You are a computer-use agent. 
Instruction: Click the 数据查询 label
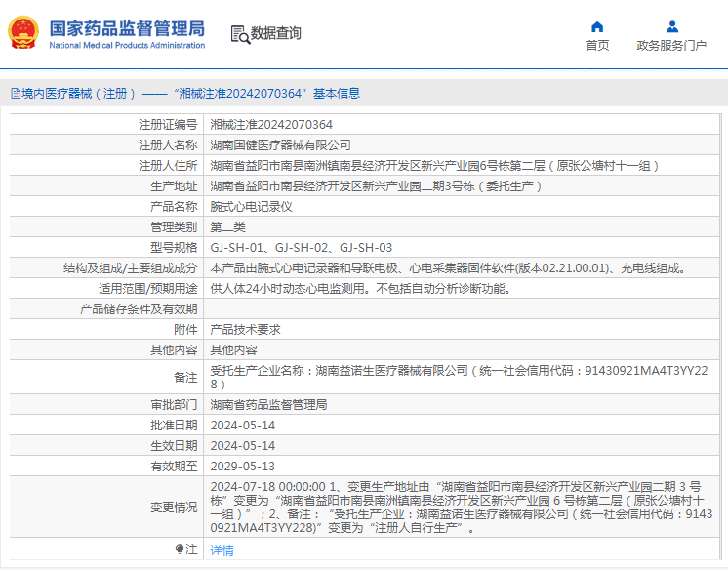point(276,33)
